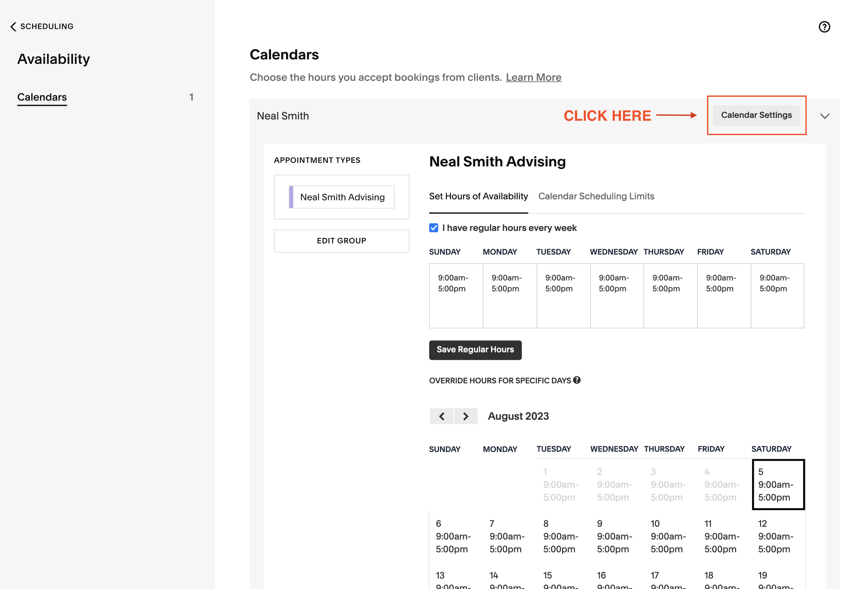Viewport: 868px width, 589px height.
Task: Collapse the Neal Smith calendar chevron
Action: pyautogui.click(x=824, y=116)
